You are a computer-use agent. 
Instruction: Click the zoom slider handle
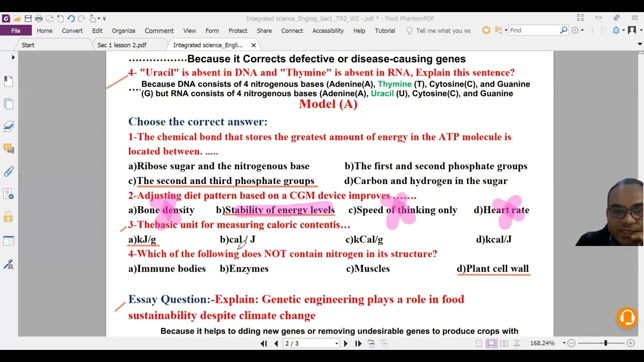[x=605, y=343]
